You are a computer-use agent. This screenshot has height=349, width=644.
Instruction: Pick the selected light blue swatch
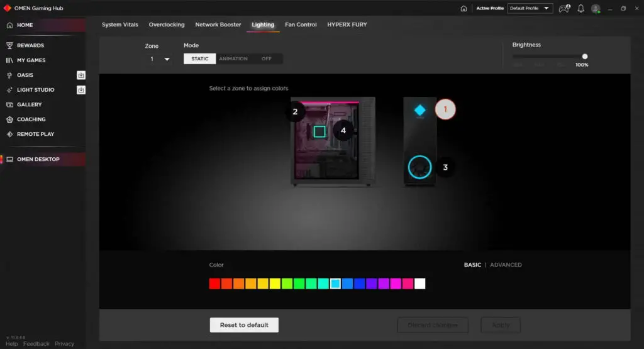(x=335, y=284)
